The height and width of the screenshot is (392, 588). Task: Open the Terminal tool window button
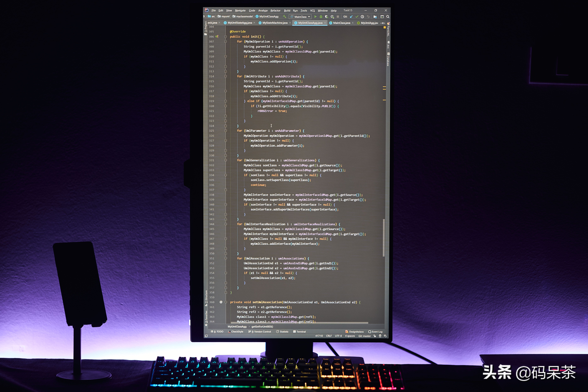point(300,332)
